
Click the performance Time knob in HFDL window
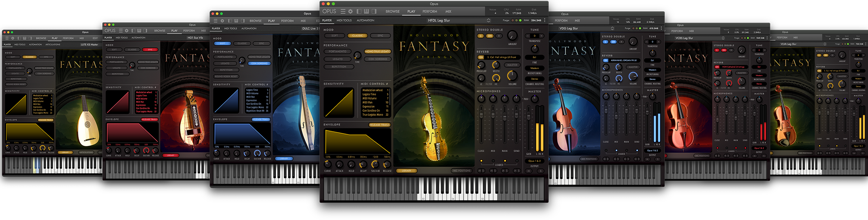click(x=357, y=55)
